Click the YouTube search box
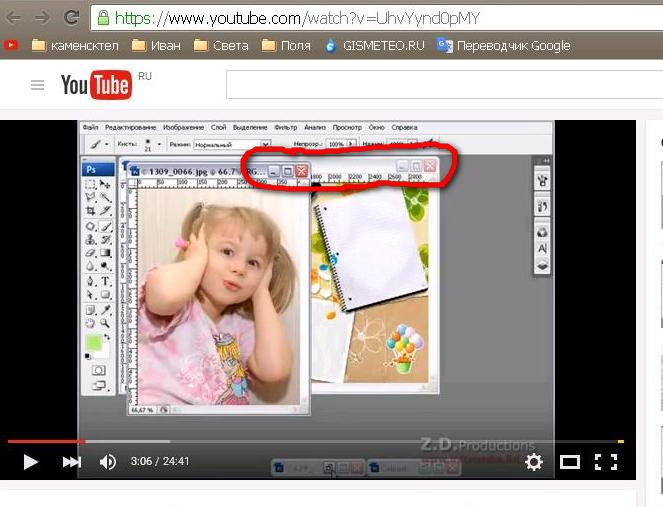The image size is (663, 507). (440, 86)
